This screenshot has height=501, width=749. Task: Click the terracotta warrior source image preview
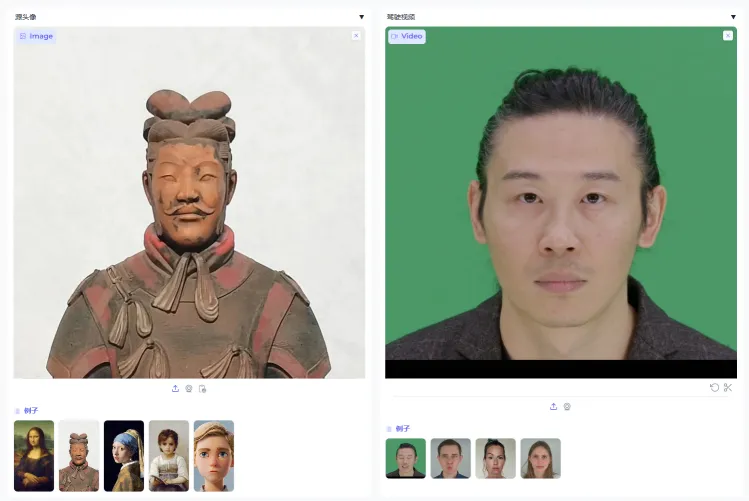coord(189,203)
